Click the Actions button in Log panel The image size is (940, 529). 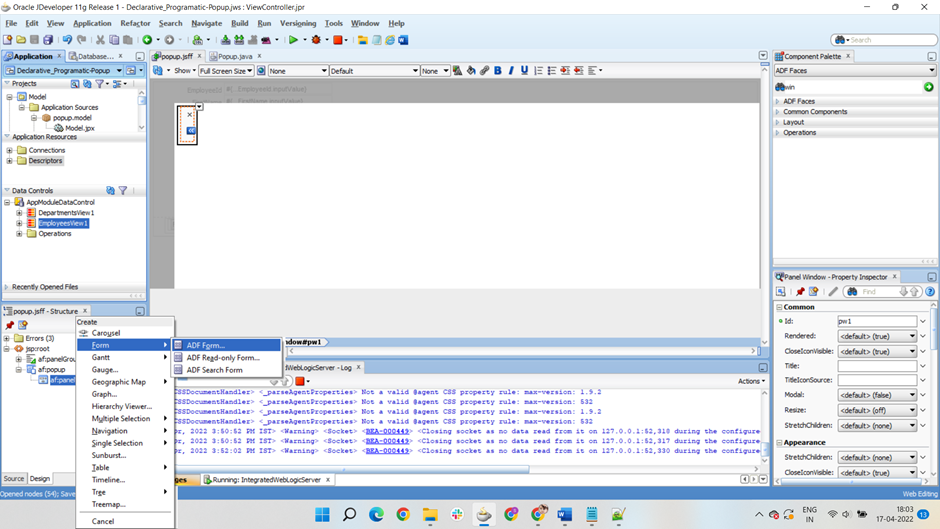pos(751,381)
